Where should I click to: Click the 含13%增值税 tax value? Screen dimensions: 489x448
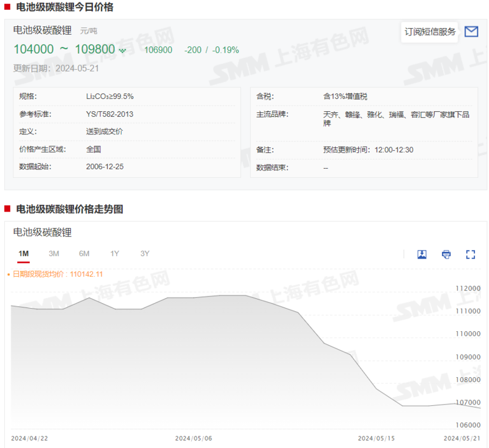345,97
